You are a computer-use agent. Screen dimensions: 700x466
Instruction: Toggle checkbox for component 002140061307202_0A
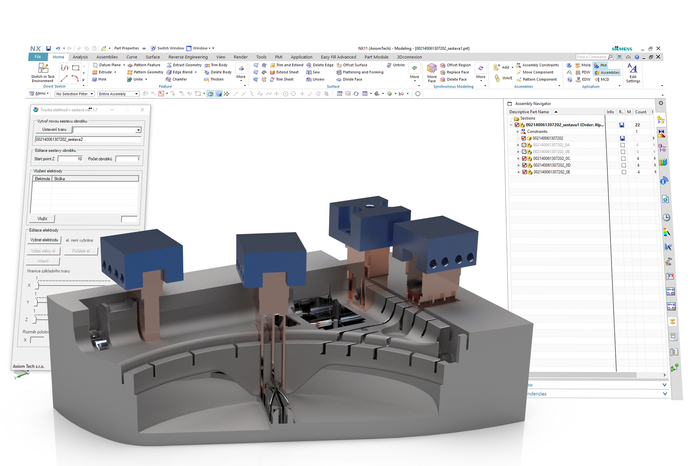point(524,145)
